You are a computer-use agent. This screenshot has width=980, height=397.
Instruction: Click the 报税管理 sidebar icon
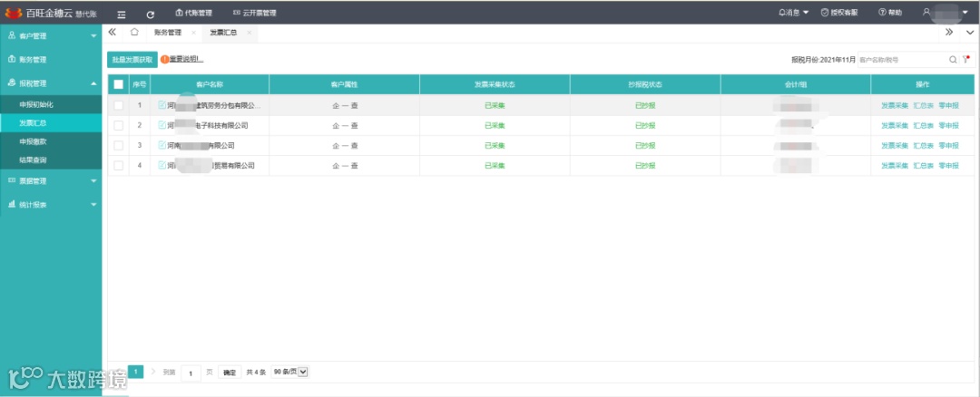(x=11, y=83)
